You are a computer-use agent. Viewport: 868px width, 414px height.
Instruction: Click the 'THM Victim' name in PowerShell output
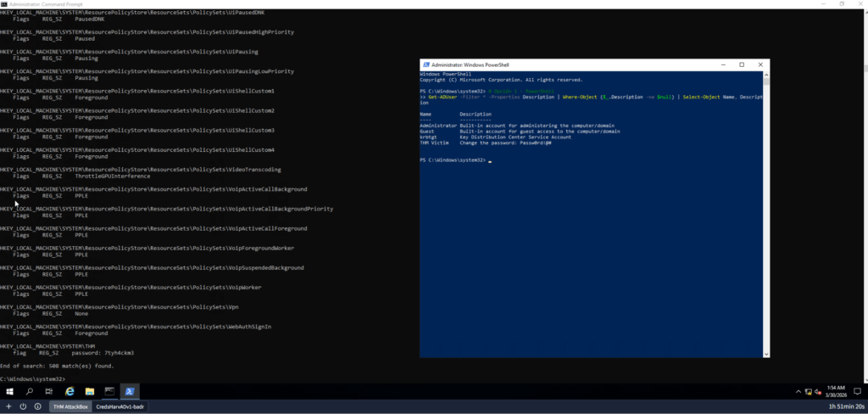434,143
